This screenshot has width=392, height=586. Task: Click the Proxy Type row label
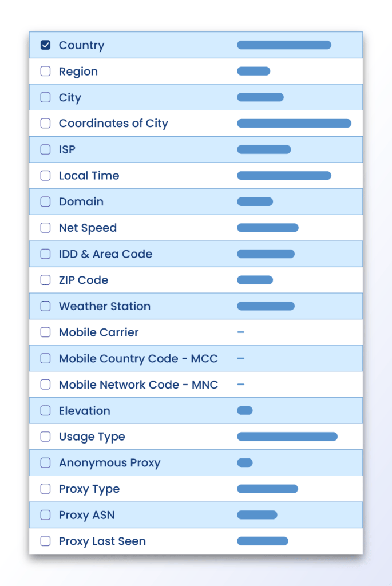click(x=89, y=489)
